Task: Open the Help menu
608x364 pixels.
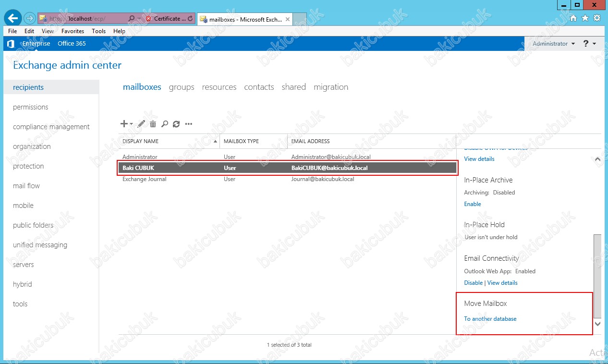Action: pos(119,31)
